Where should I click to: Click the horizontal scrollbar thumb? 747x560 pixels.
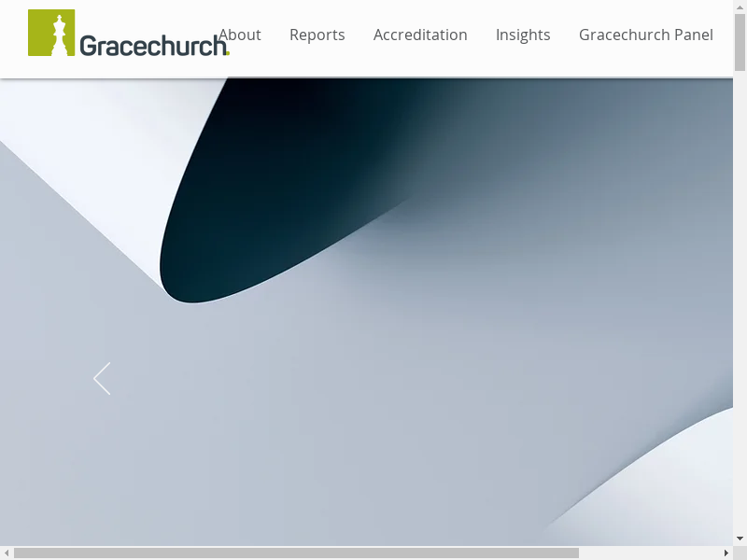(295, 553)
